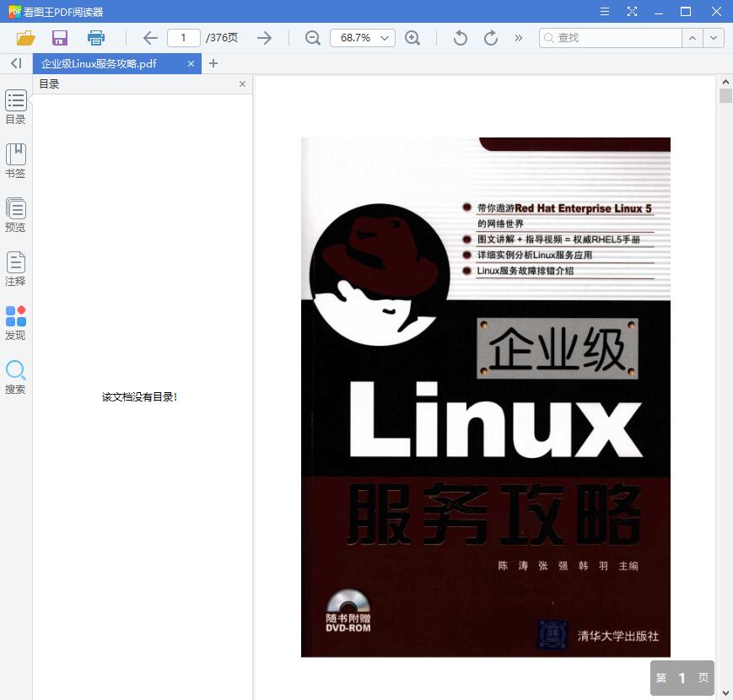Open the 搜索 search sidebar
This screenshot has width=733, height=700.
(15, 377)
